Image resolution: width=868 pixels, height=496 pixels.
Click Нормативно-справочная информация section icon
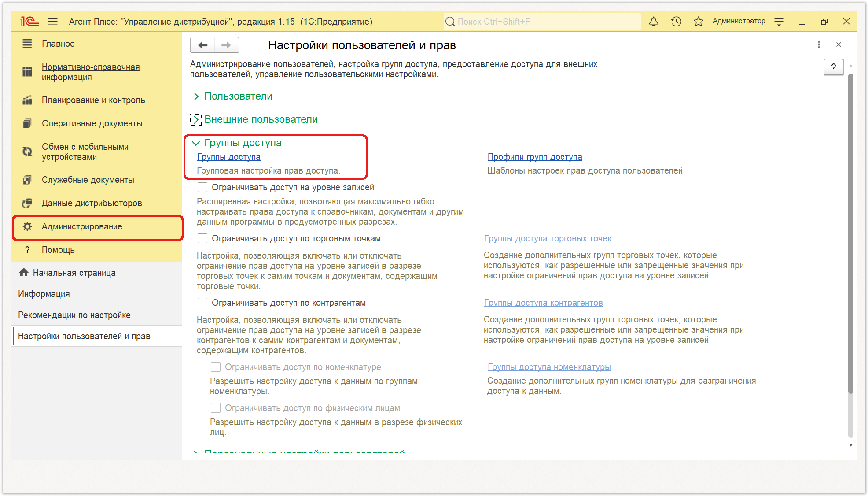[27, 72]
